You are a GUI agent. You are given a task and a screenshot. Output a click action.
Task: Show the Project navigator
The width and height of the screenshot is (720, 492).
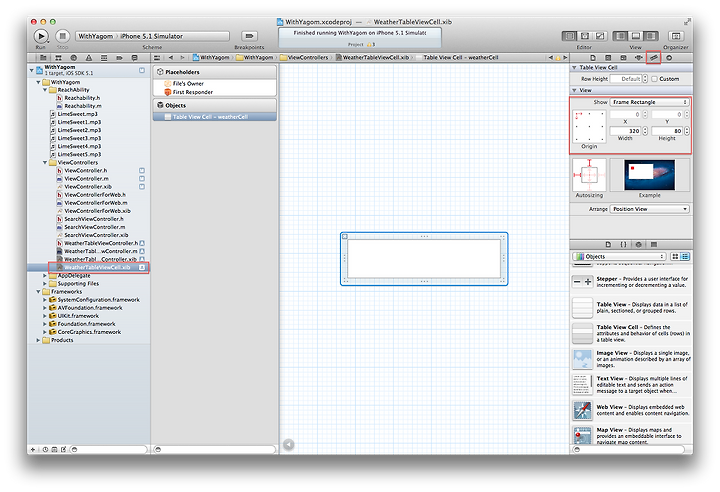point(43,58)
